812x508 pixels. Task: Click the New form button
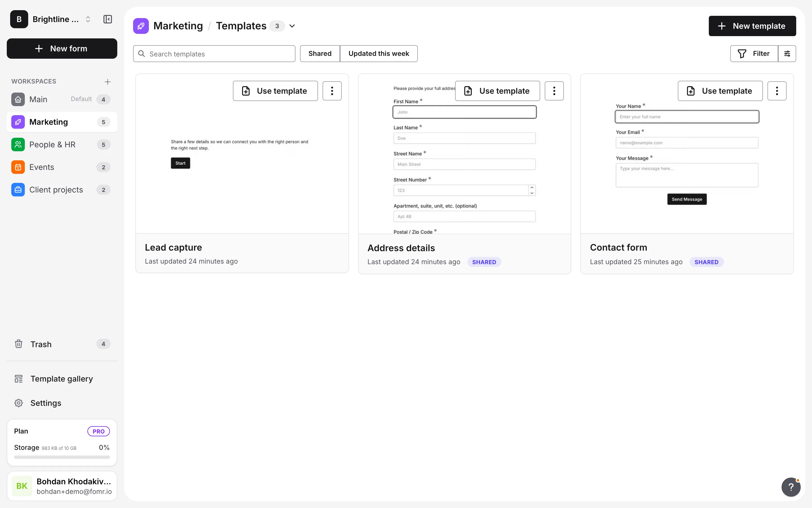coord(62,48)
